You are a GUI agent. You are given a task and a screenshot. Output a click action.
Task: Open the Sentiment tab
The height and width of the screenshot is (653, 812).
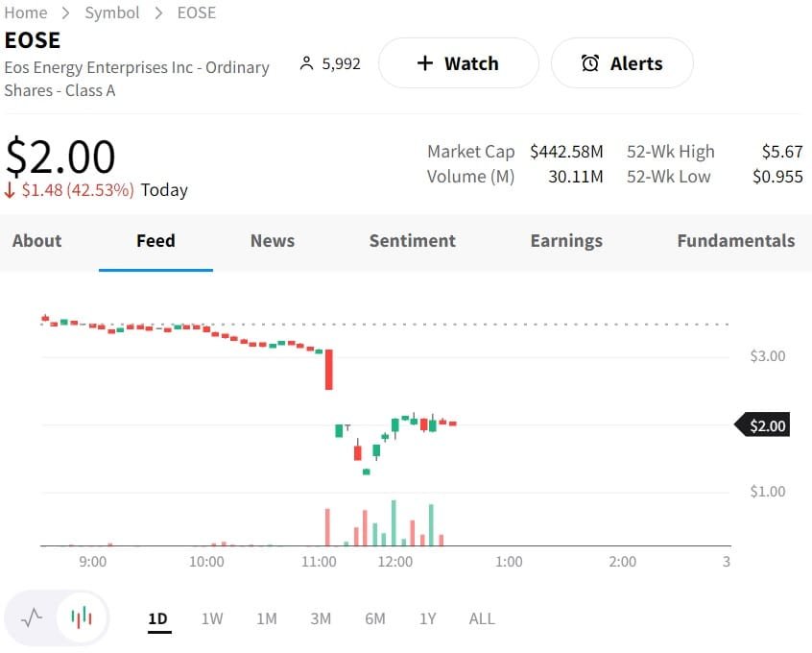click(413, 241)
